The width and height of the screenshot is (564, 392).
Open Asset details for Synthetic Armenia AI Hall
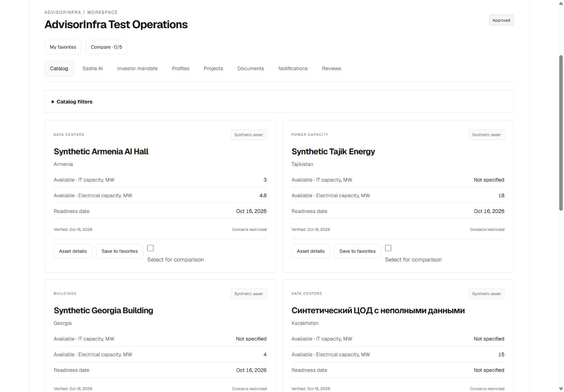click(x=73, y=251)
